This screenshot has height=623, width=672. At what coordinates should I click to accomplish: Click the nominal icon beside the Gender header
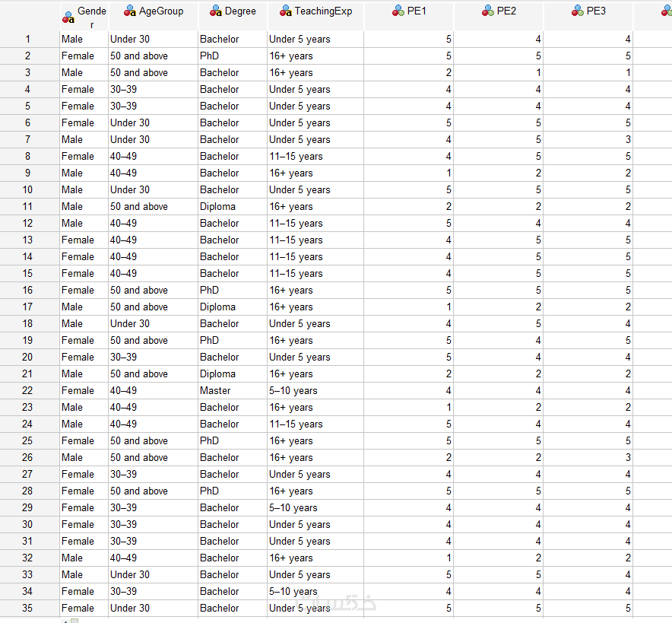[x=68, y=17]
